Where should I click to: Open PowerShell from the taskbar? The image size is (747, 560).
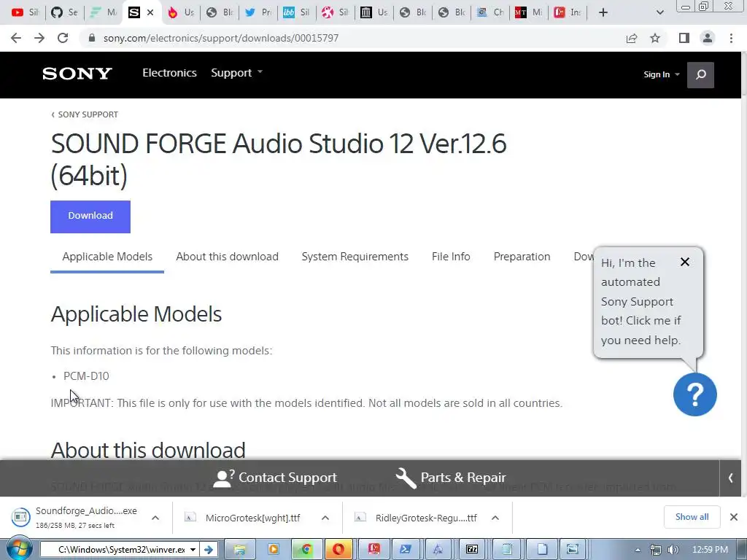(406, 550)
